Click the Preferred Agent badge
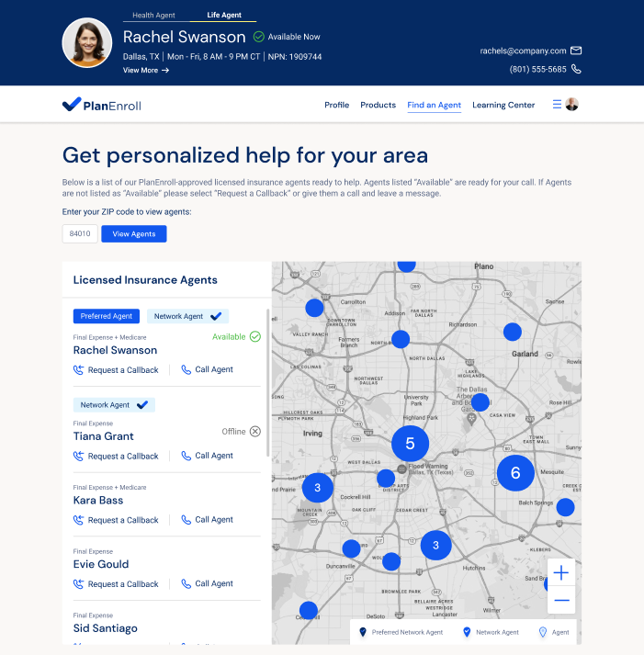 106,316
